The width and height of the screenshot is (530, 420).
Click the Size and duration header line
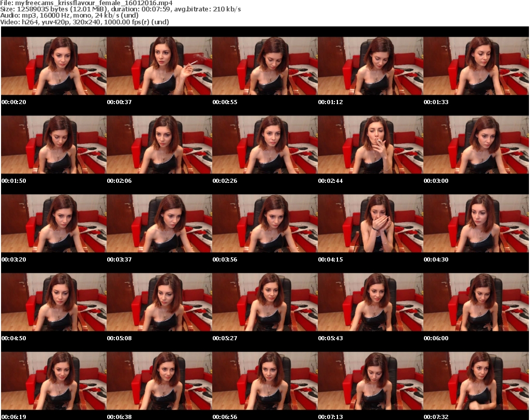pos(120,9)
